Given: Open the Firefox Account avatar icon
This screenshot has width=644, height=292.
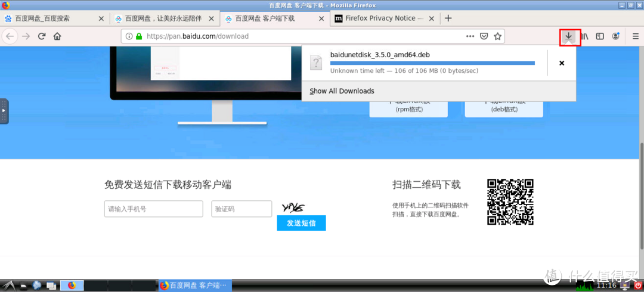Looking at the screenshot, I should tap(615, 36).
